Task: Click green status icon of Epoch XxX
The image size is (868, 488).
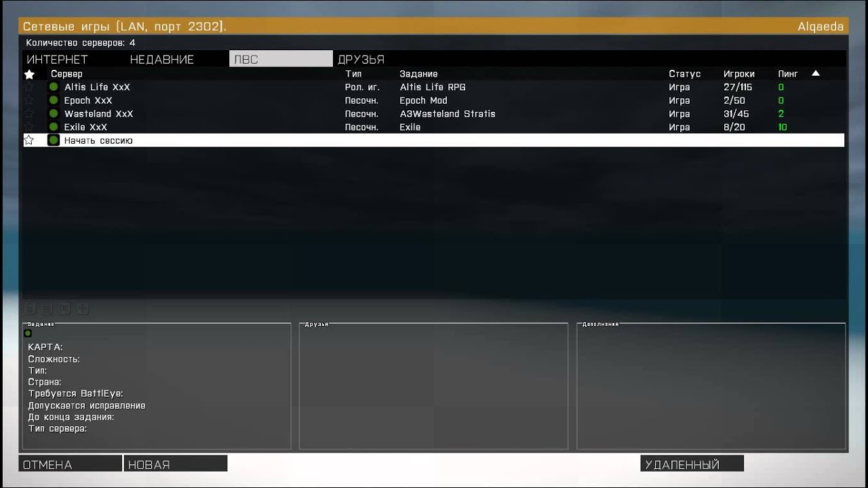Action: coord(54,100)
